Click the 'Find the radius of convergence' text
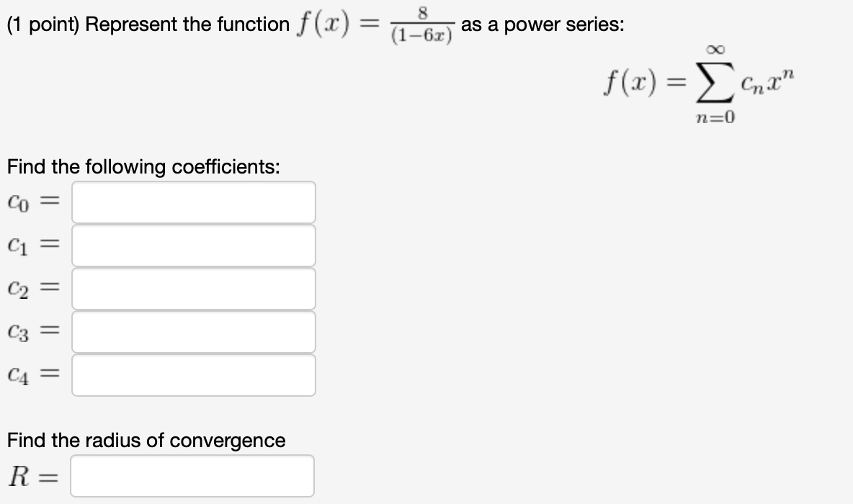This screenshot has width=853, height=504. tap(146, 440)
